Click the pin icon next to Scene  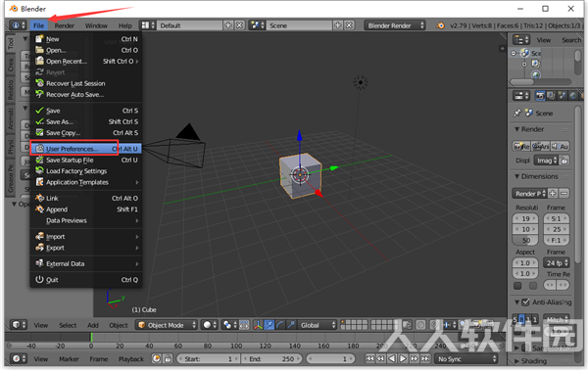(x=517, y=113)
